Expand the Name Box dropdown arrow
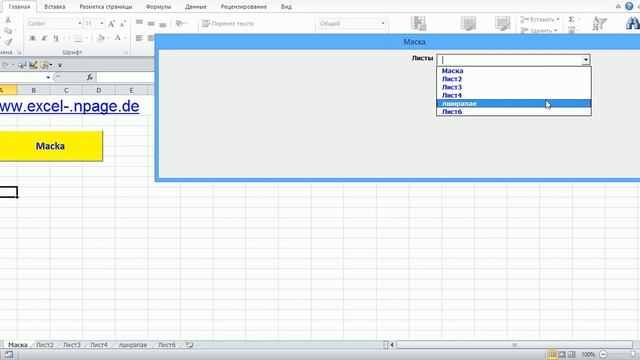This screenshot has width=640, height=360. [x=48, y=77]
